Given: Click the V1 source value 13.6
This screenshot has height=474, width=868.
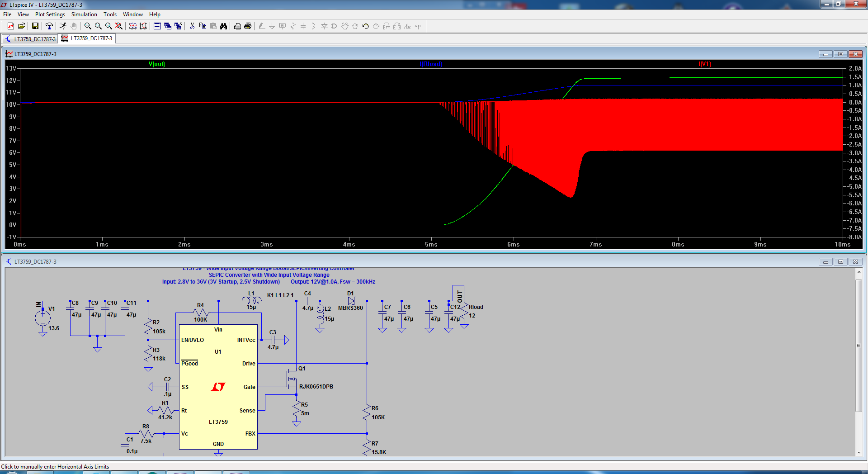Looking at the screenshot, I should pyautogui.click(x=54, y=328).
